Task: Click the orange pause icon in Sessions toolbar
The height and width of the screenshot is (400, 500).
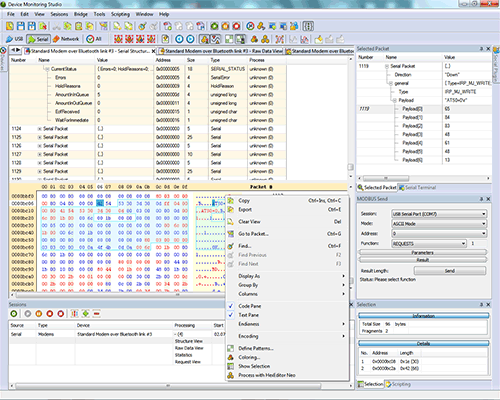Action: (x=39, y=314)
